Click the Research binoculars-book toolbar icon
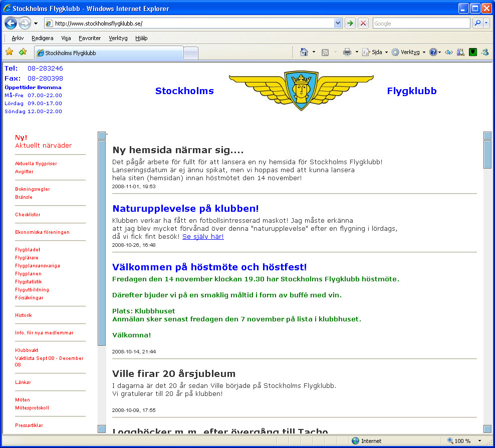The image size is (495, 448). click(460, 52)
